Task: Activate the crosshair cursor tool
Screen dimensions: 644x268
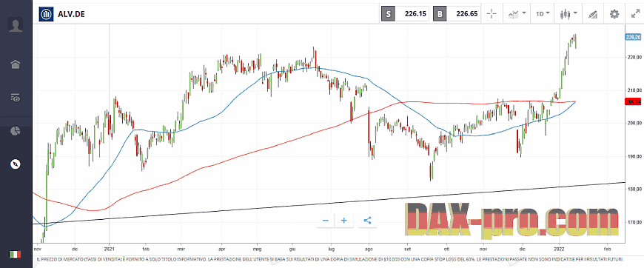Action: point(492,14)
